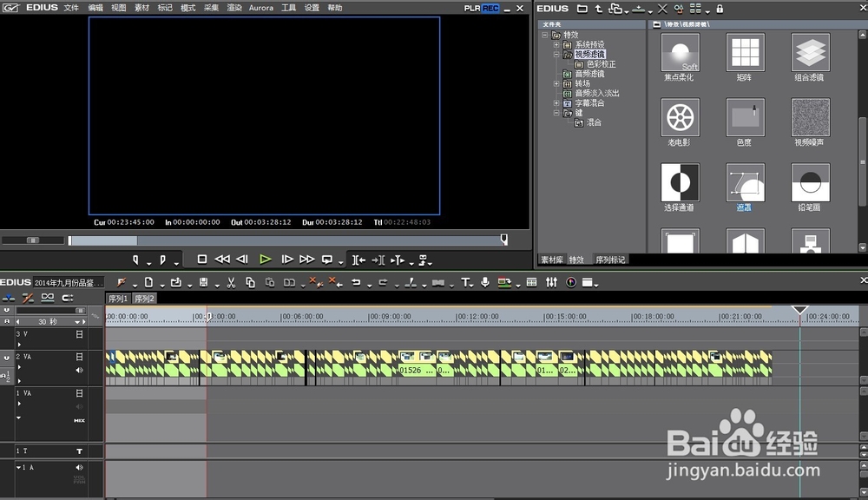The image size is (868, 500).
Task: Open the audio mixer sliders icon
Action: 551,282
